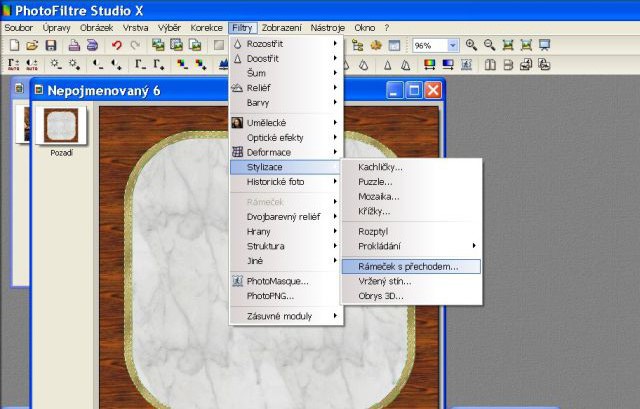
Task: Open Dvojbarevný reliéf in Filtry menu
Action: coord(287,217)
